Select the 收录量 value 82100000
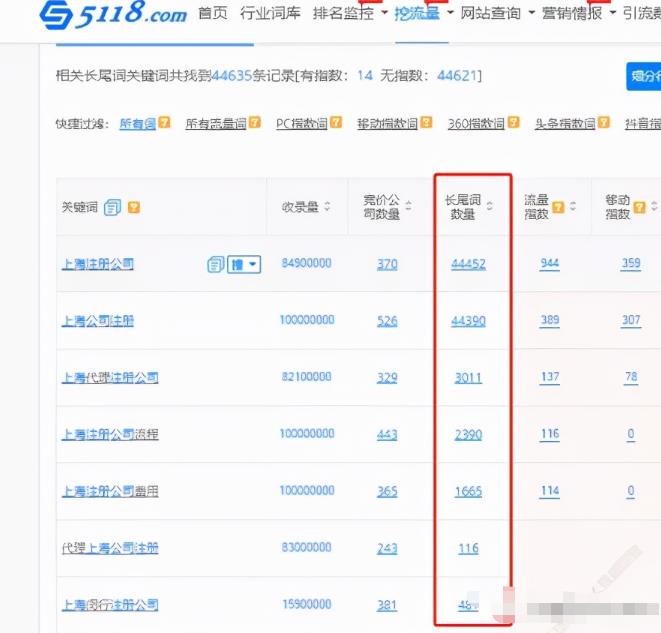Viewport: 661px width, 633px height. click(x=306, y=377)
